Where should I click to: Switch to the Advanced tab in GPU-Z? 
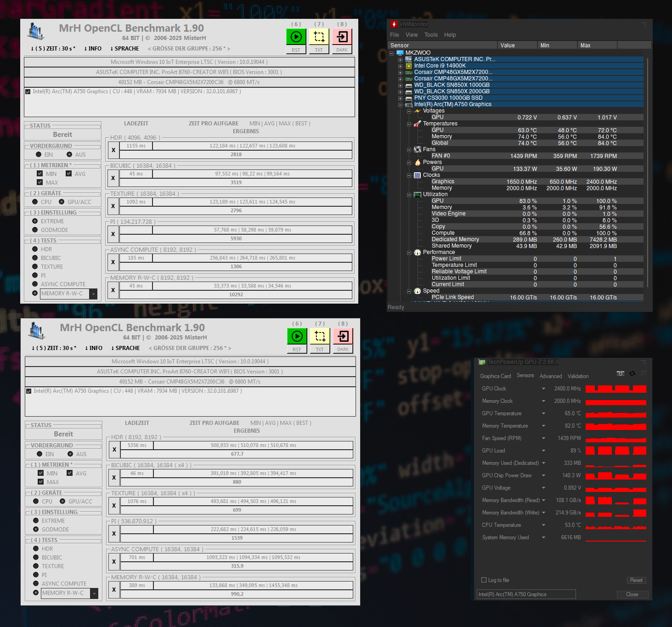(551, 376)
